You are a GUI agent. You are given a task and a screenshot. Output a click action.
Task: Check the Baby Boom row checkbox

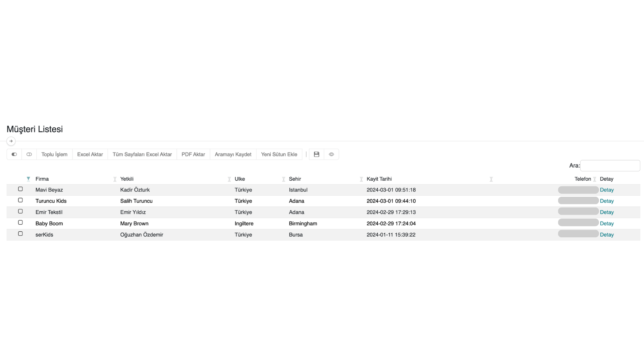[20, 223]
